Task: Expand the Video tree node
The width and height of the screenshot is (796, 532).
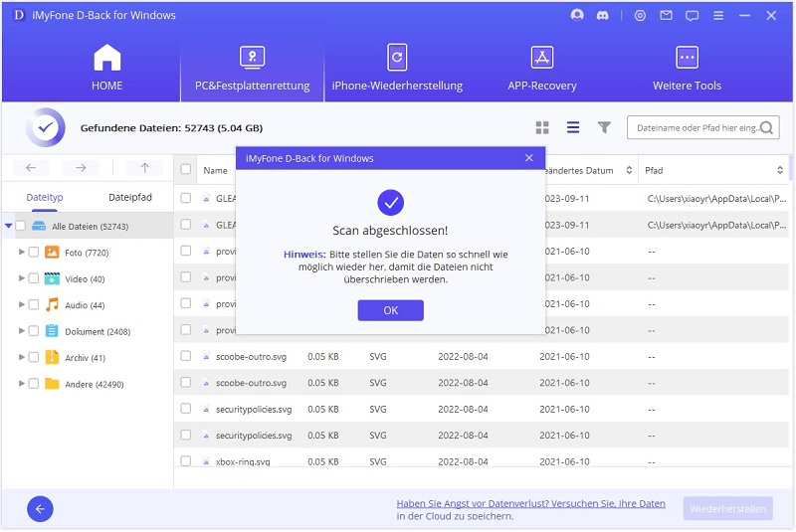Action: coord(21,277)
